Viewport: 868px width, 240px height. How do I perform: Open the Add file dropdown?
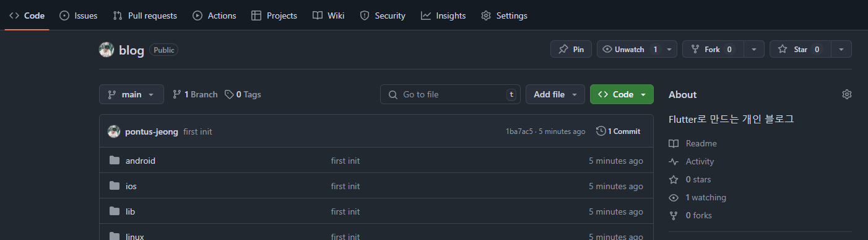[555, 94]
